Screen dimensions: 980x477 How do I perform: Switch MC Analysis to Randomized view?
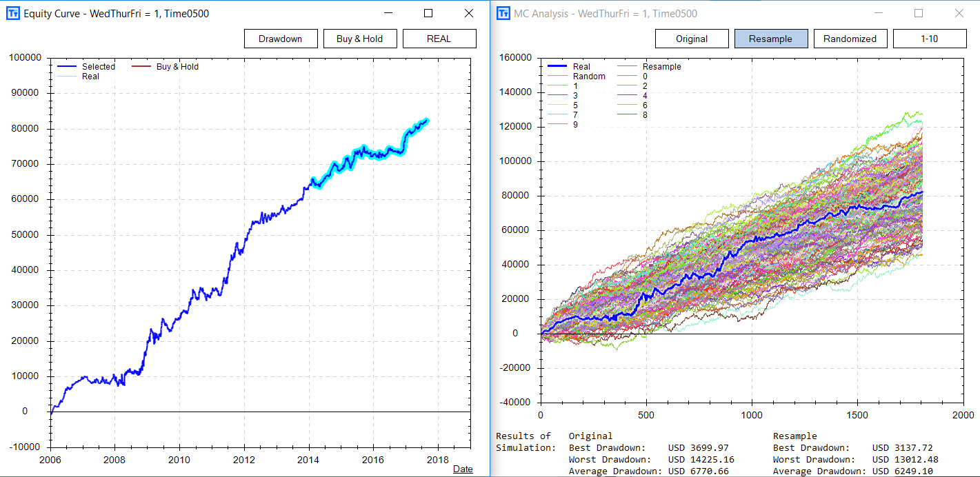850,39
